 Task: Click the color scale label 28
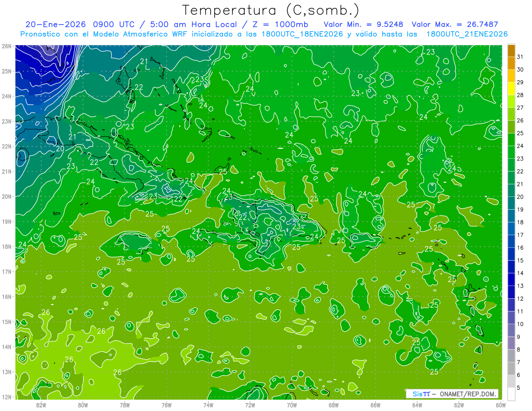520,95
